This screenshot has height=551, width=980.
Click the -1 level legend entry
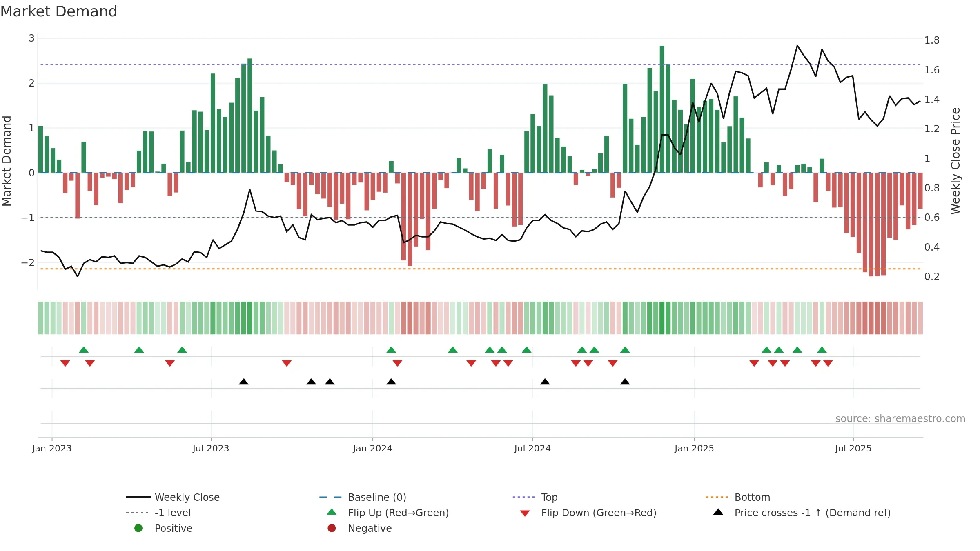(x=158, y=513)
